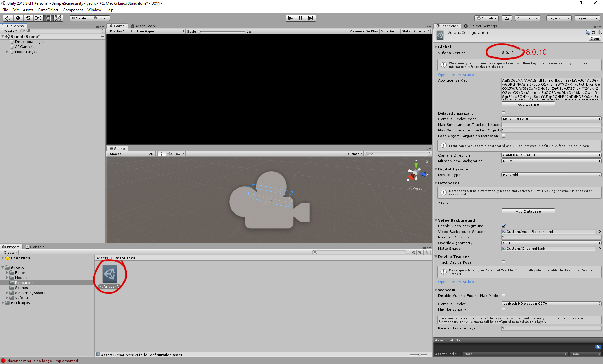Expand the ModelTarget hierarchy item
This screenshot has width=603, height=364.
tap(7, 52)
